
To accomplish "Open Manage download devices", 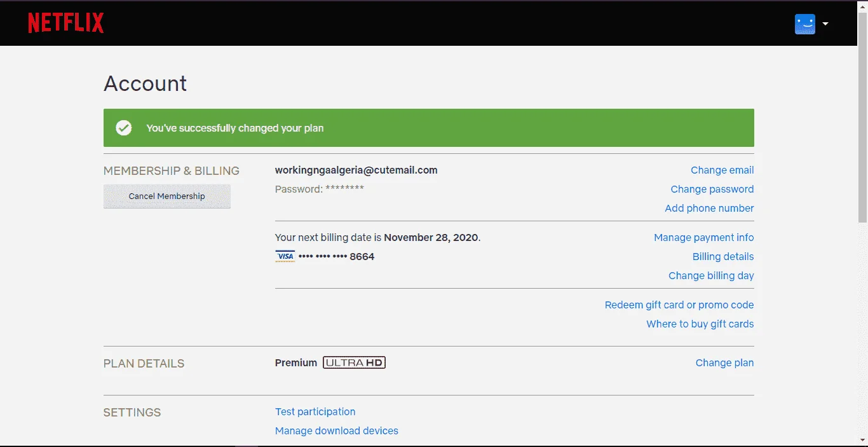I will click(337, 430).
